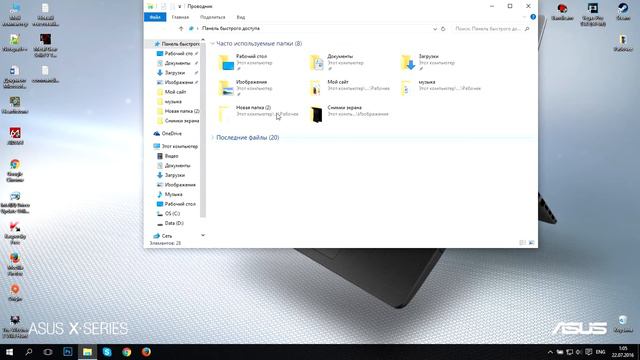Open Skype from the taskbar
Viewport: 640px width, 360px height.
pos(107,352)
